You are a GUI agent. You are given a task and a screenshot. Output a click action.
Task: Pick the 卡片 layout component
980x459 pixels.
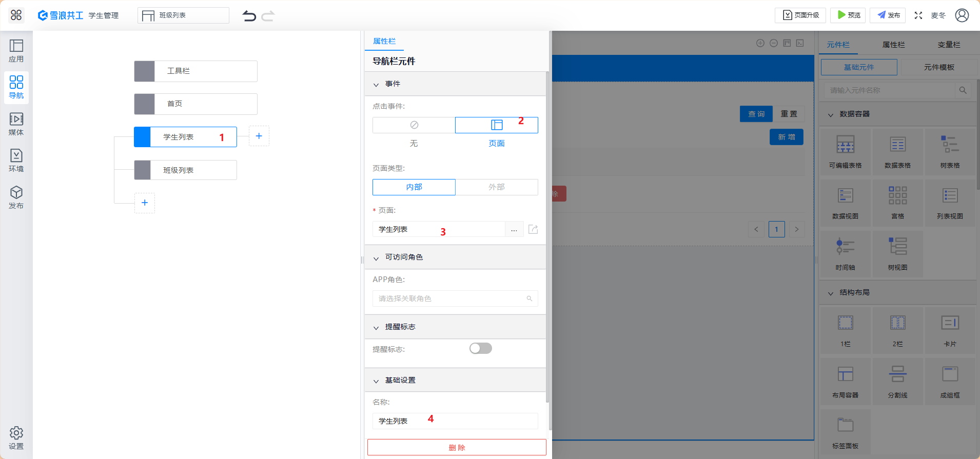click(950, 330)
